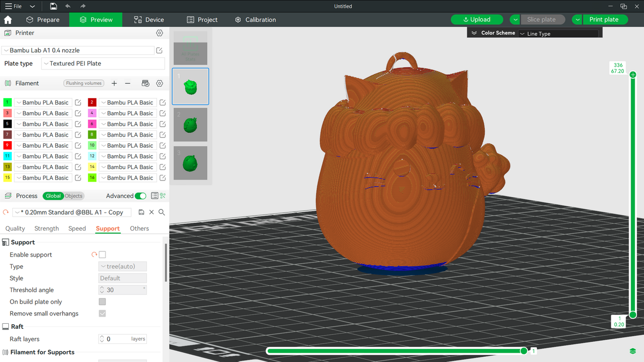Select filament 2 red color swatch
This screenshot has width=644, height=362.
(92, 102)
